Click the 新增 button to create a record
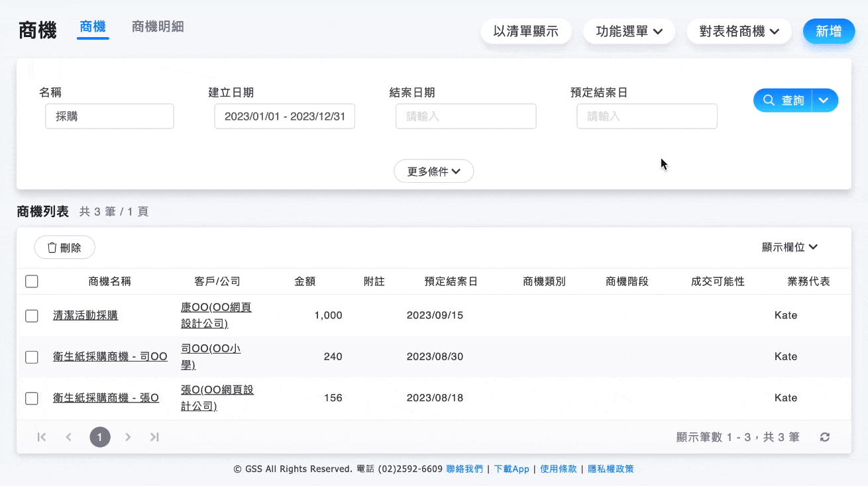This screenshot has width=868, height=486. click(829, 31)
